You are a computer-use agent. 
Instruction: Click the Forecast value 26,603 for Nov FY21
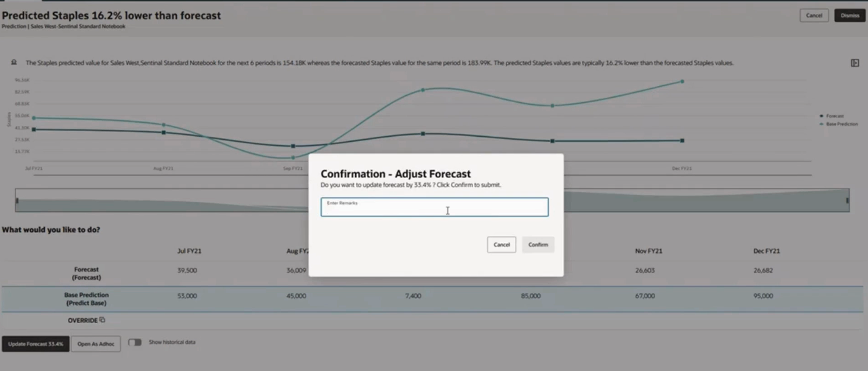645,270
